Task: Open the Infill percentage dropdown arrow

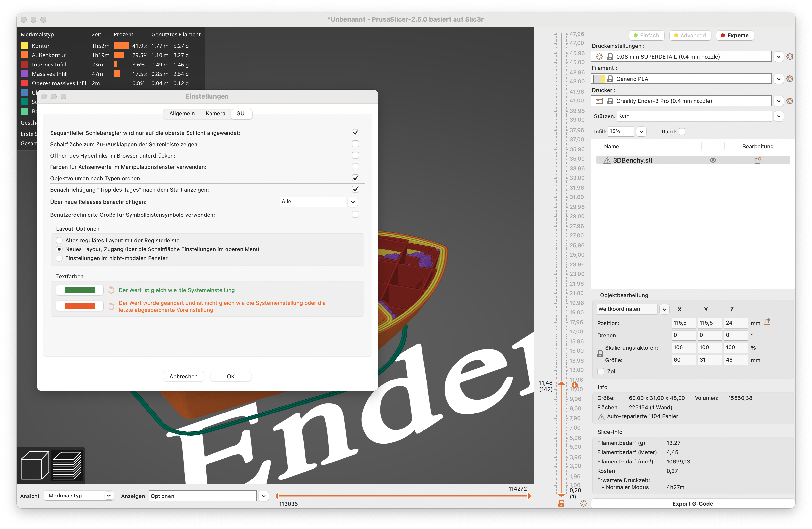Action: 641,132
